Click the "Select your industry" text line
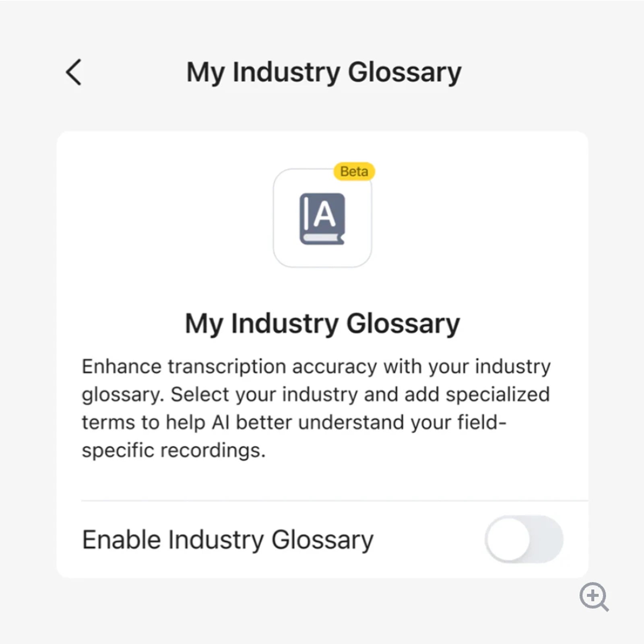 [x=316, y=394]
